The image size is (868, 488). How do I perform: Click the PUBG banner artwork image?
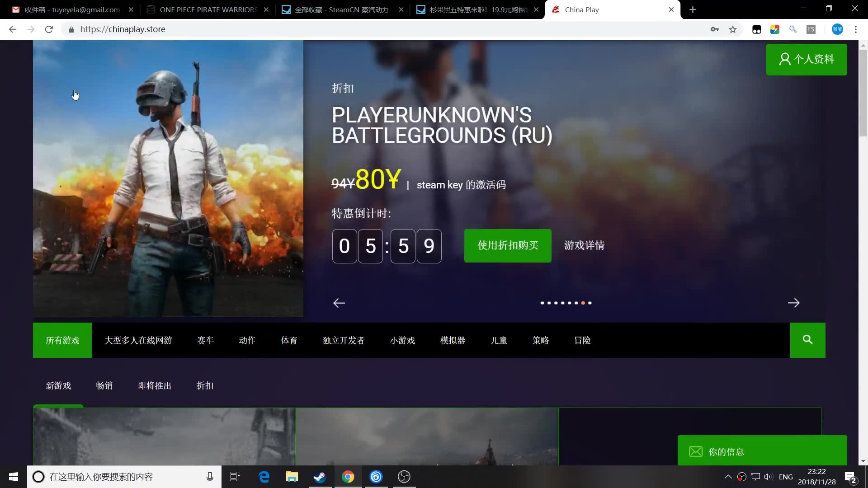coord(168,178)
